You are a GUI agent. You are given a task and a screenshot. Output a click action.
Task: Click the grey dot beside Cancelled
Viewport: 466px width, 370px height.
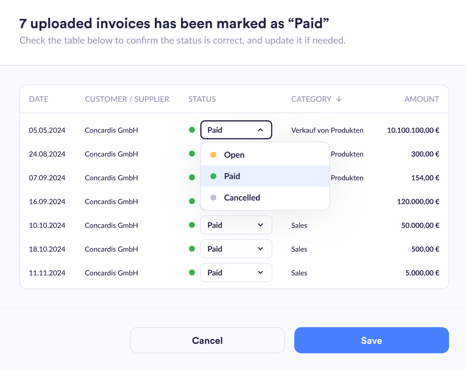[x=213, y=198]
